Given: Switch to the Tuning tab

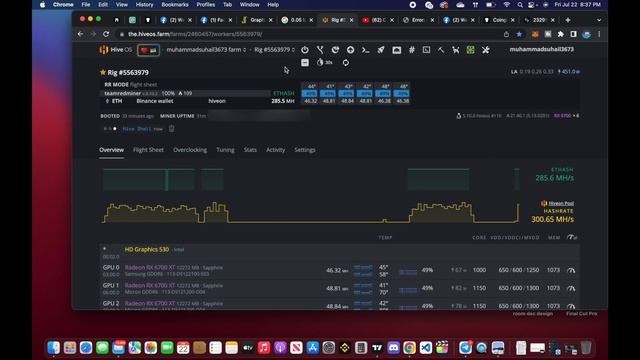Looking at the screenshot, I should [x=225, y=150].
